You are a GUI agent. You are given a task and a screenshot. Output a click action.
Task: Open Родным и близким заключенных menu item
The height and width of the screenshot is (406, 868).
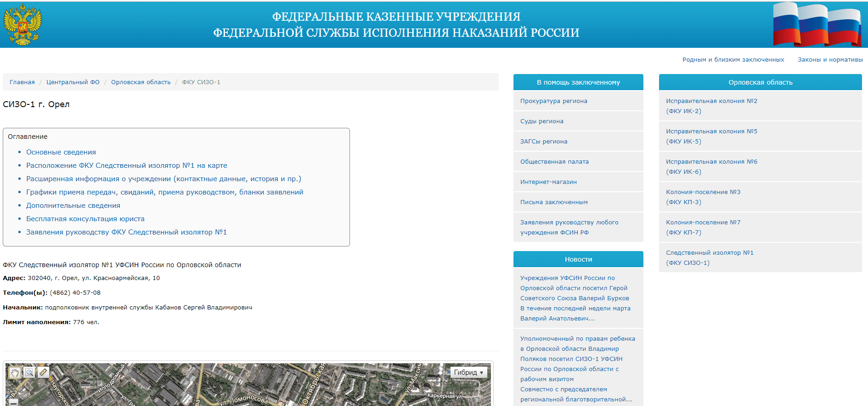[x=733, y=60]
